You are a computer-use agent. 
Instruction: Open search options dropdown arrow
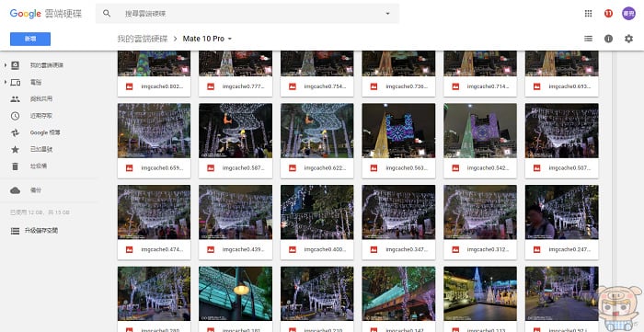tap(387, 14)
